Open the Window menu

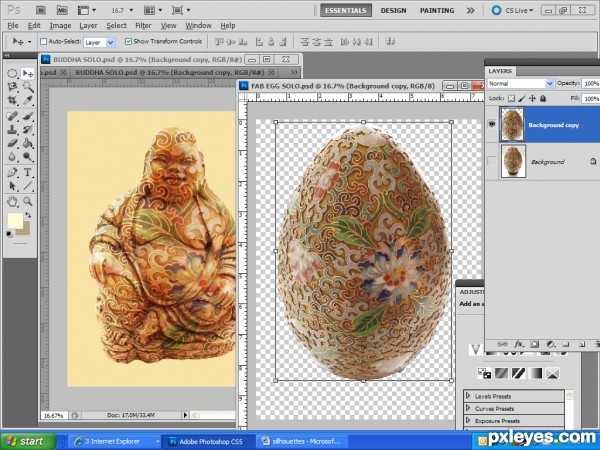point(198,26)
